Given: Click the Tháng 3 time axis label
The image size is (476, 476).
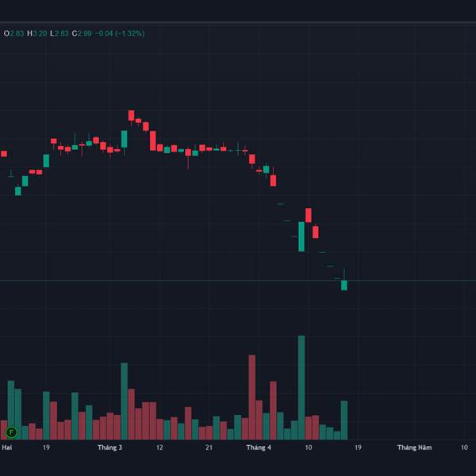Looking at the screenshot, I should click(x=110, y=447).
